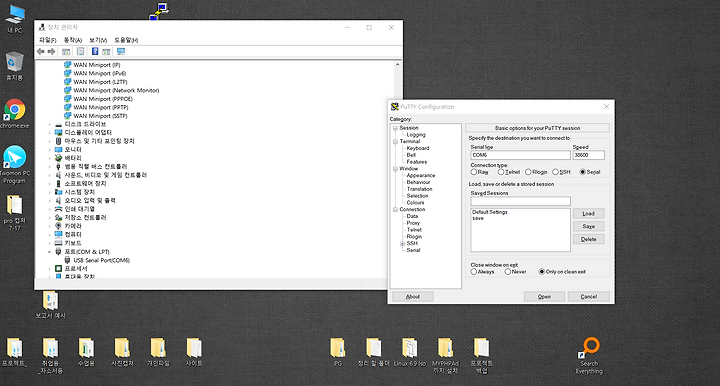Screen dimensions: 720x386
Task: Select Logging in PuTTY category tree
Action: (x=416, y=135)
